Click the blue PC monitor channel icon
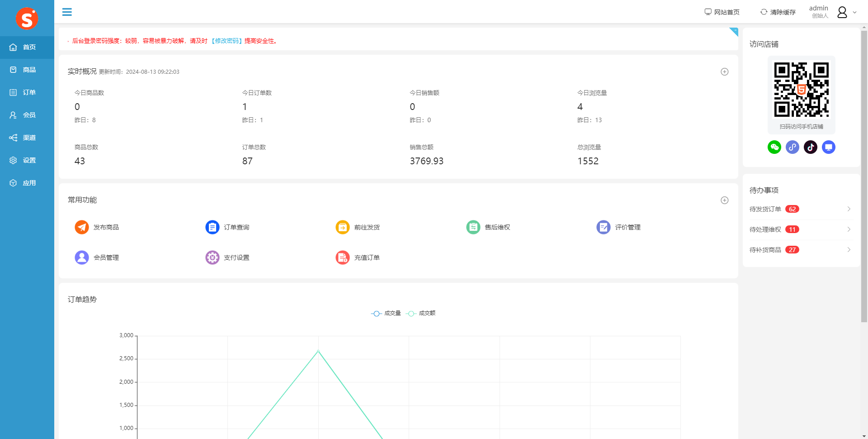The height and width of the screenshot is (439, 868). pyautogui.click(x=829, y=147)
